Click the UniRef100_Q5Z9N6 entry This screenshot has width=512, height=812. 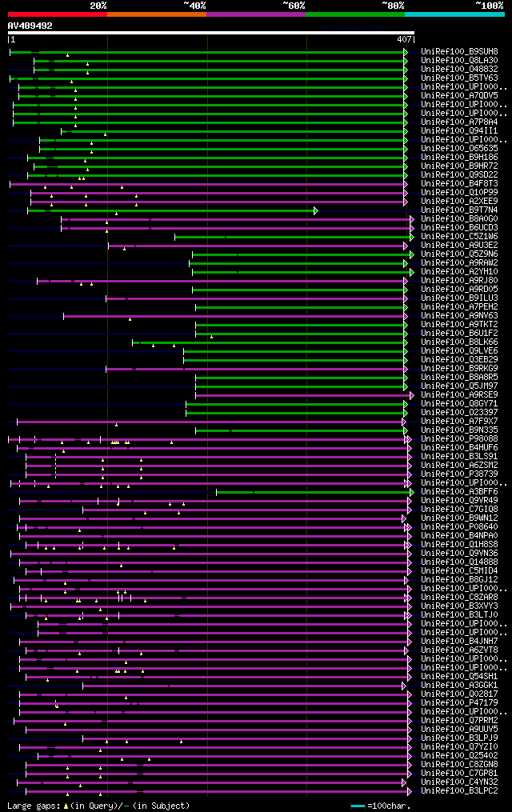459,254
